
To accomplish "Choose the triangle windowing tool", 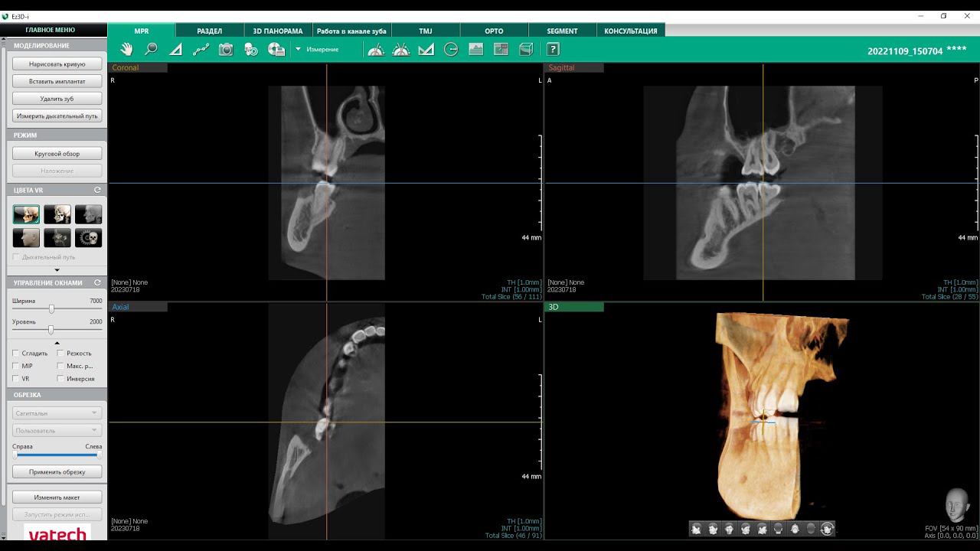I will click(x=175, y=49).
